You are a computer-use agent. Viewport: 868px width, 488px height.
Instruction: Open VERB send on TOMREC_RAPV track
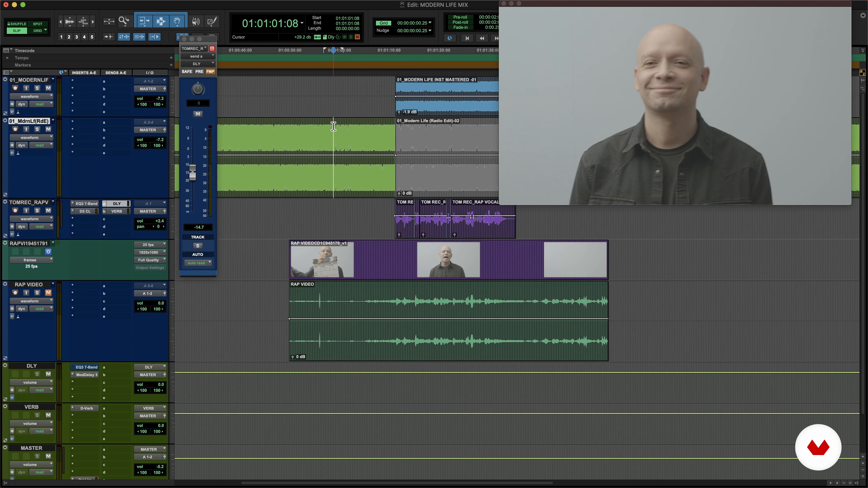click(117, 211)
